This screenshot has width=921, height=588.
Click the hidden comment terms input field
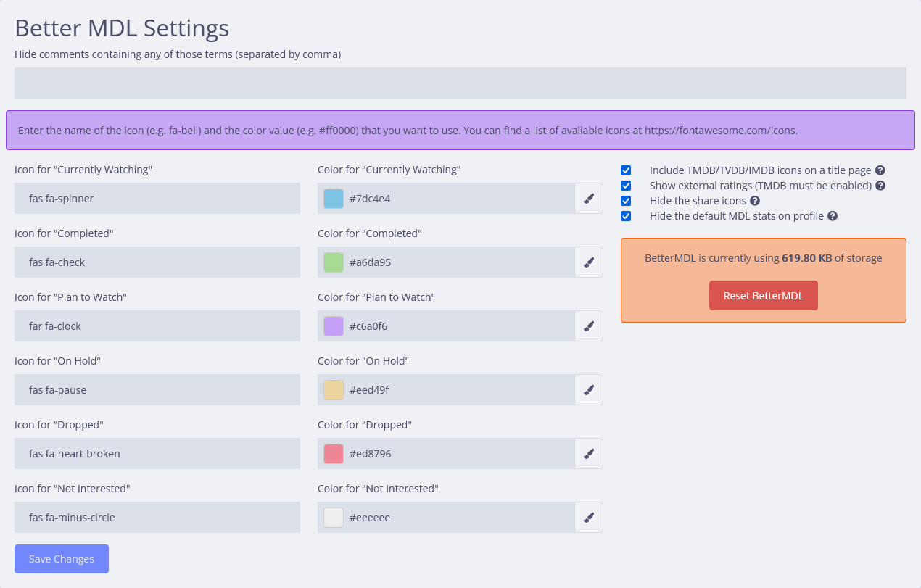[460, 83]
